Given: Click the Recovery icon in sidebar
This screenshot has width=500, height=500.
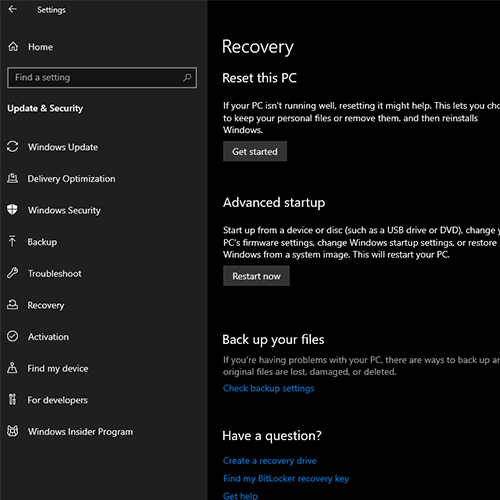Looking at the screenshot, I should click(x=13, y=305).
